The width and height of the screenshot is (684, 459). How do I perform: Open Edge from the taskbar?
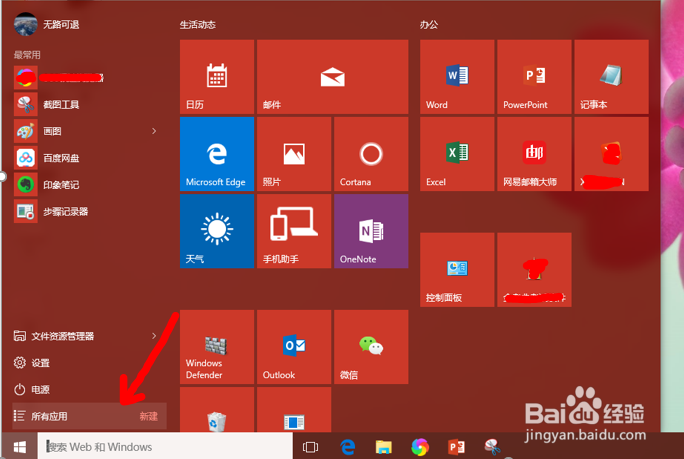click(x=348, y=447)
